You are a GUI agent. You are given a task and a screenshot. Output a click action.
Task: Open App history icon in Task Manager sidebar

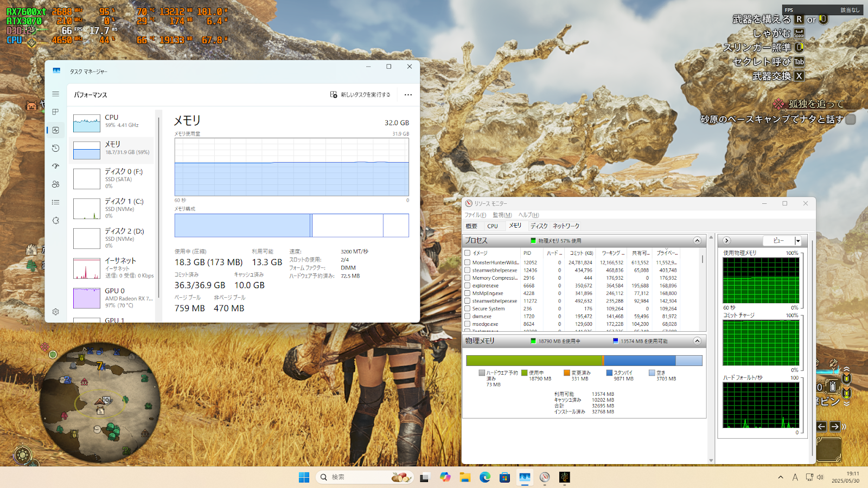point(55,148)
